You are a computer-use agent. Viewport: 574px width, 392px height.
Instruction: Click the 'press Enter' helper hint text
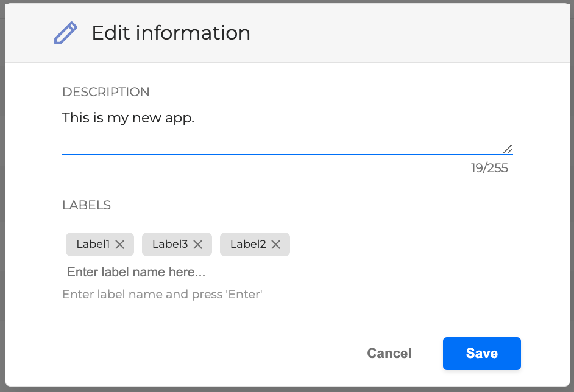pyautogui.click(x=162, y=295)
